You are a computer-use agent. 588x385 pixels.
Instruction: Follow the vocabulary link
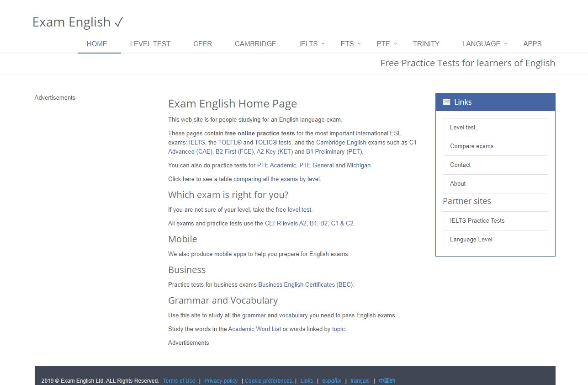tap(293, 315)
